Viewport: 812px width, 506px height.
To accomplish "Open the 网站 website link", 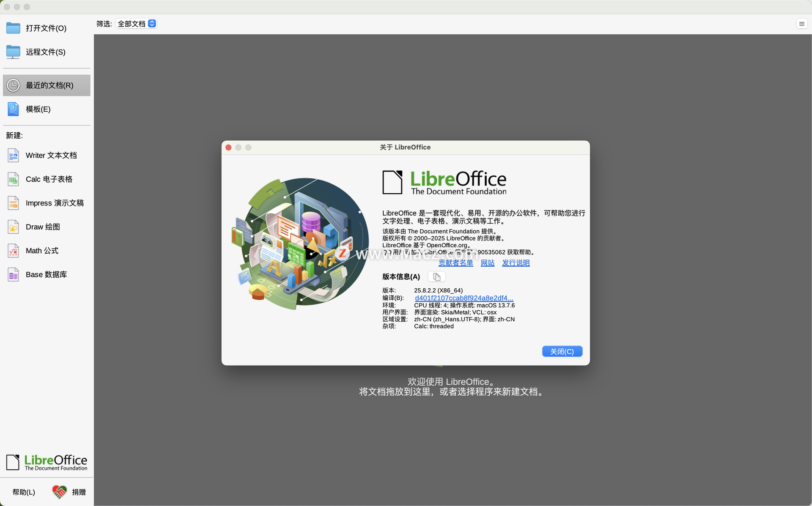I will [487, 263].
